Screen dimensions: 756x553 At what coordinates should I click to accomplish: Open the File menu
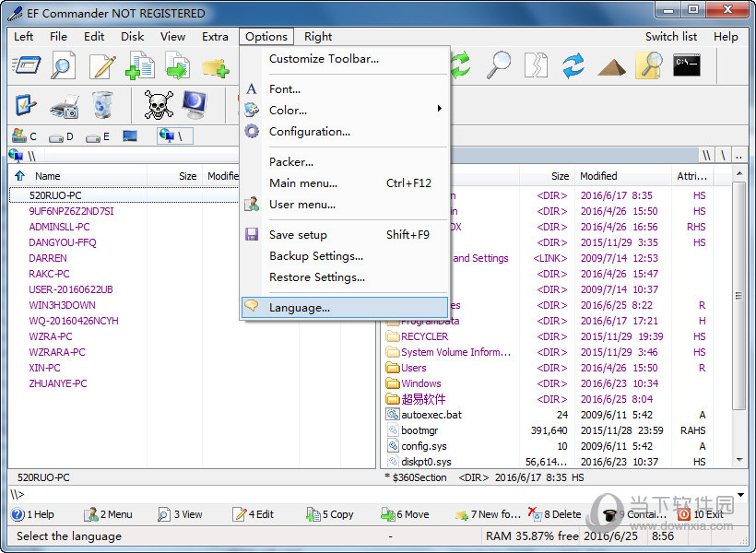coord(58,37)
